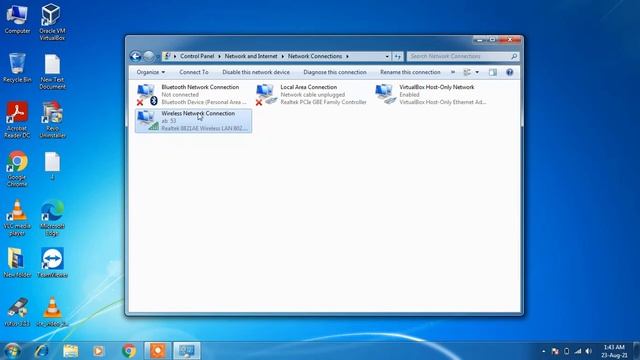Viewport: 640px width, 360px height.
Task: Go to Network and Internet breadcrumb
Action: pos(251,56)
